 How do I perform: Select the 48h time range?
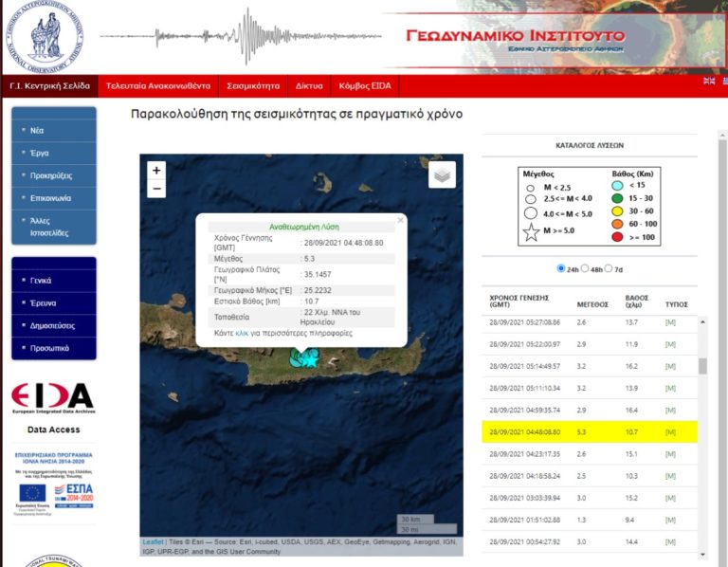pyautogui.click(x=585, y=268)
